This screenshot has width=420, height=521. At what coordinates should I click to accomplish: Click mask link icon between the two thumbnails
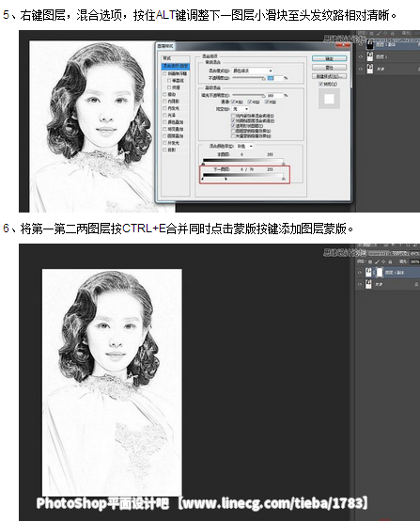click(x=374, y=273)
